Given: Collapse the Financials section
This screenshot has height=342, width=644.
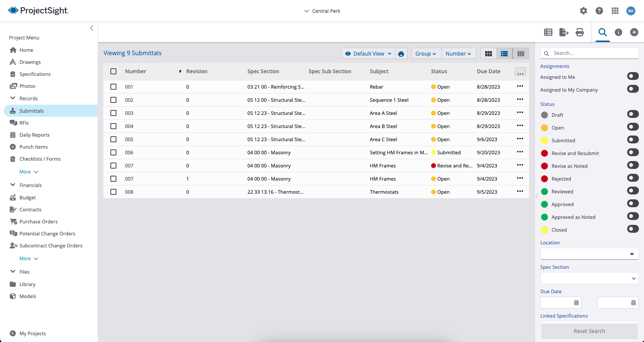Looking at the screenshot, I should point(13,185).
